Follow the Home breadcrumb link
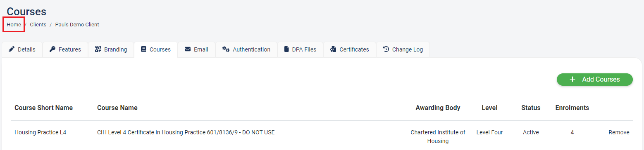This screenshot has width=644, height=150. 14,25
